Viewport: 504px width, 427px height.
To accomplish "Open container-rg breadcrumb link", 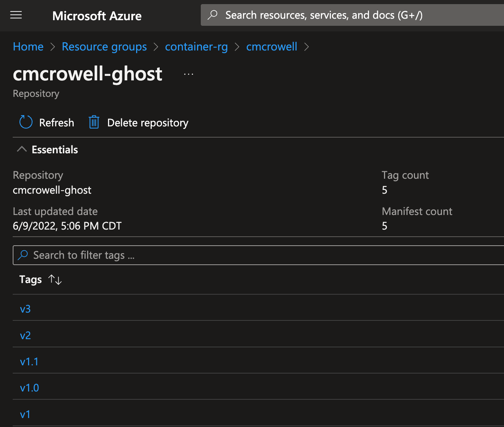I will [x=196, y=47].
